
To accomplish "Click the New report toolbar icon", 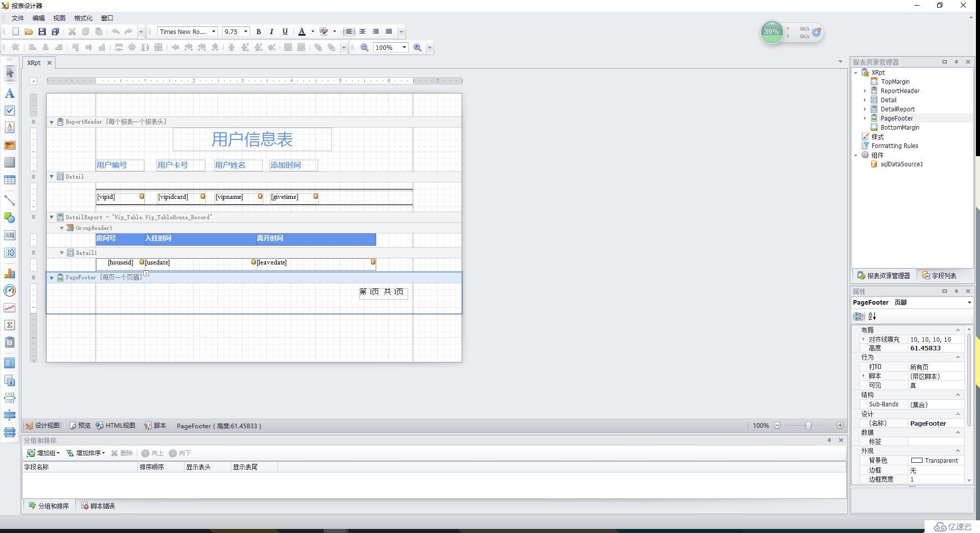I will [16, 32].
